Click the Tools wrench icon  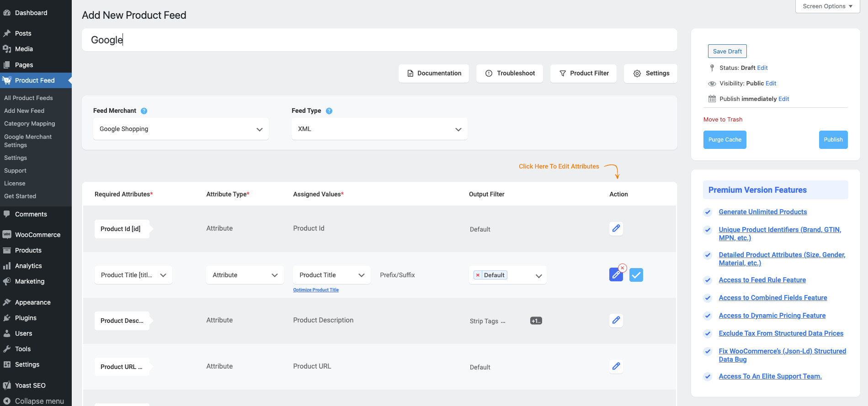pyautogui.click(x=7, y=349)
